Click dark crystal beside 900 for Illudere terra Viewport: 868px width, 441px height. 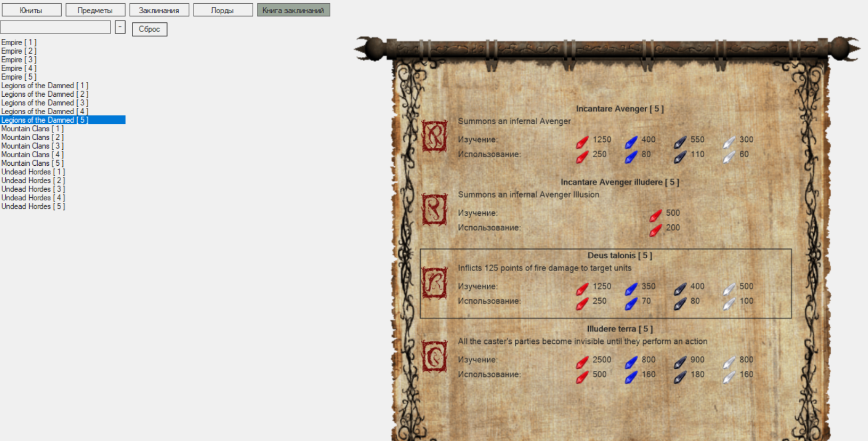tap(680, 362)
